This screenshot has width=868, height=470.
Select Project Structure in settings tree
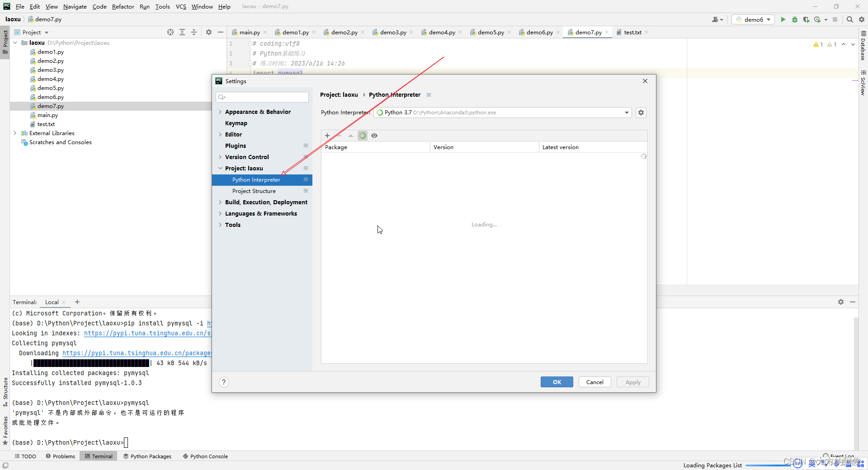click(x=254, y=191)
